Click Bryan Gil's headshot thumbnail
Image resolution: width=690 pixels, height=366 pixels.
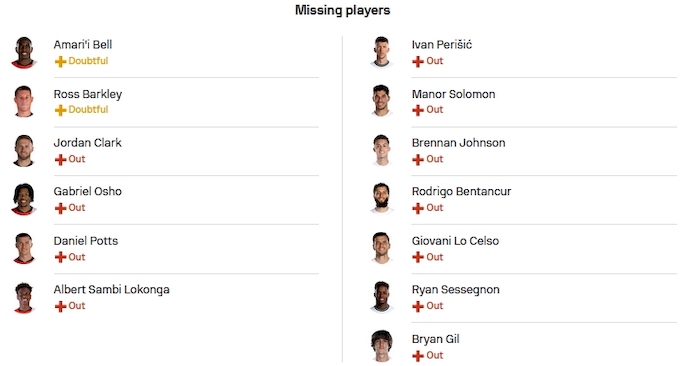(382, 346)
